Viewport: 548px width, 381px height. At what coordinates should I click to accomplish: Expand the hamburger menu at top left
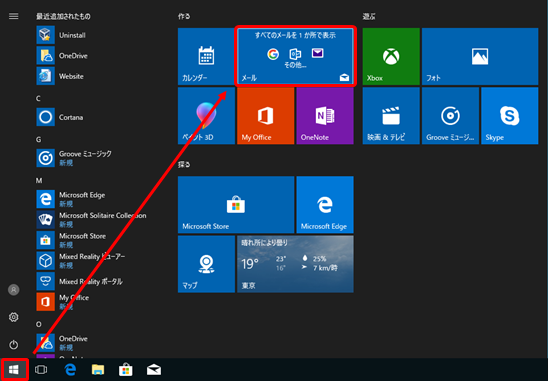(x=14, y=16)
